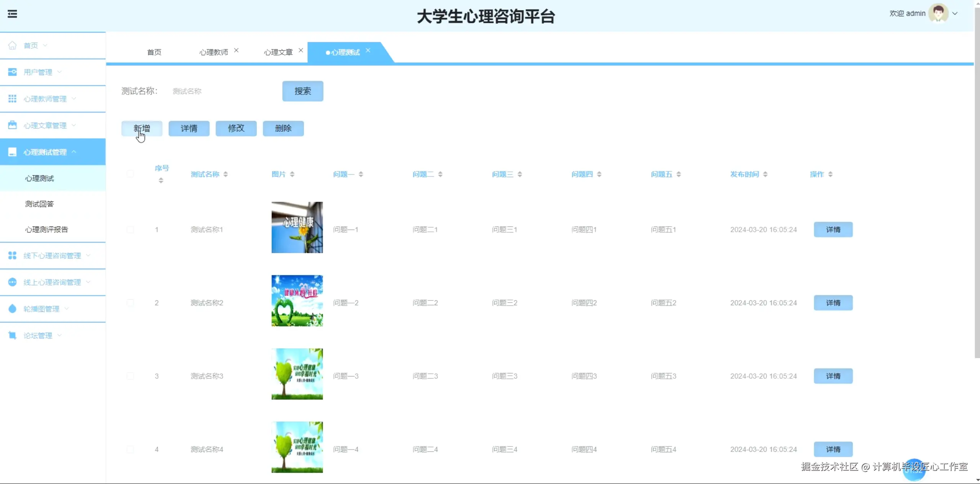Check the checkbox for row 测试名称1
Image resolution: width=980 pixels, height=484 pixels.
(130, 230)
